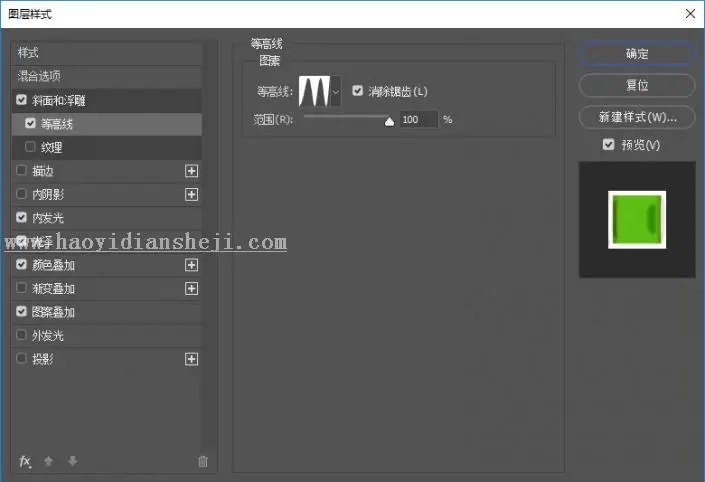Enable the 外发光 checkbox
Image resolution: width=705 pixels, height=482 pixels.
(x=22, y=335)
